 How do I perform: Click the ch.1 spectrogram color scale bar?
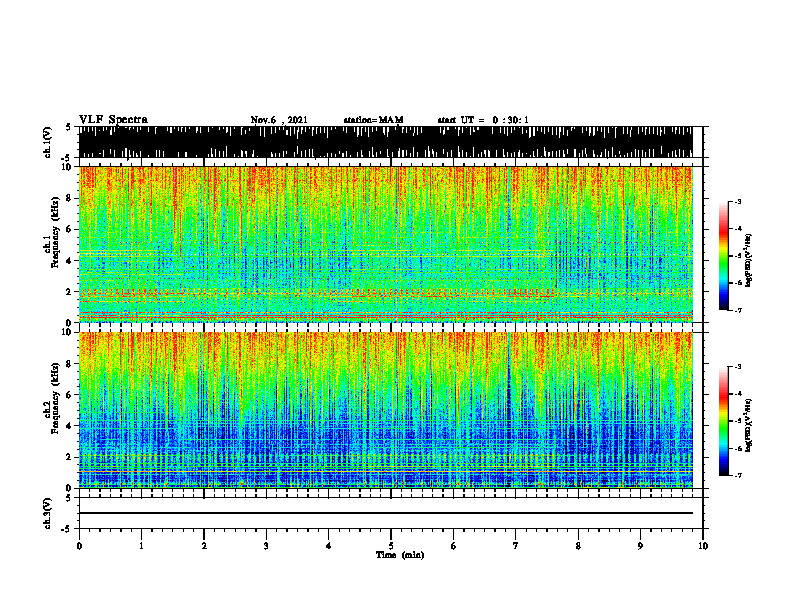point(723,256)
